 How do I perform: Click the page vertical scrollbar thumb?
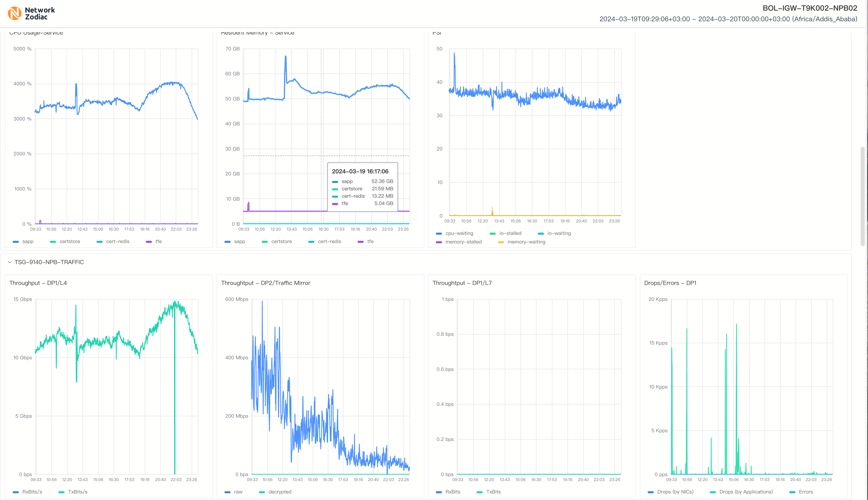click(x=862, y=196)
